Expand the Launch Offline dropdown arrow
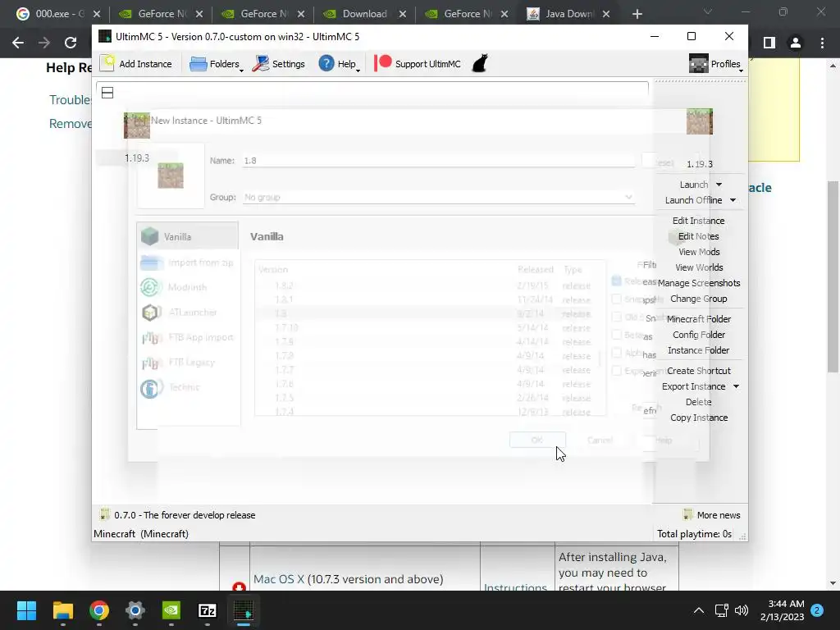 tap(733, 200)
